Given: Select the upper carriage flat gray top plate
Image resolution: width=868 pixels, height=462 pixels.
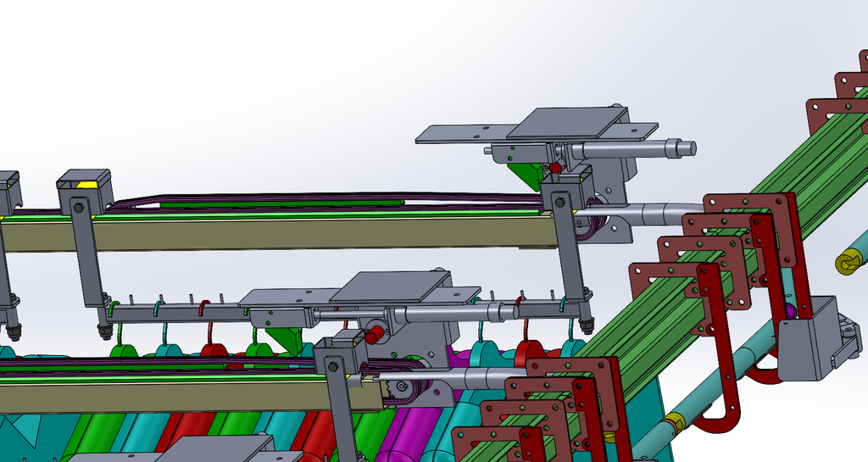Looking at the screenshot, I should click(x=567, y=123).
